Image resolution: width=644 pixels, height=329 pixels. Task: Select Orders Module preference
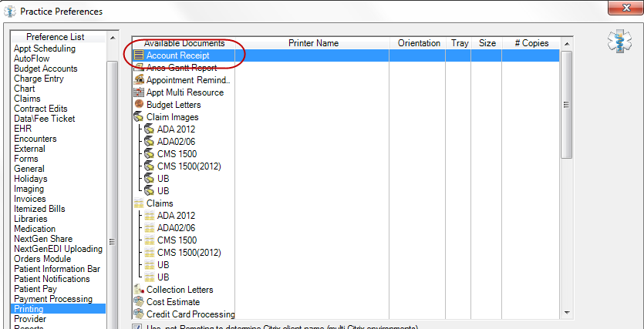pyautogui.click(x=42, y=259)
